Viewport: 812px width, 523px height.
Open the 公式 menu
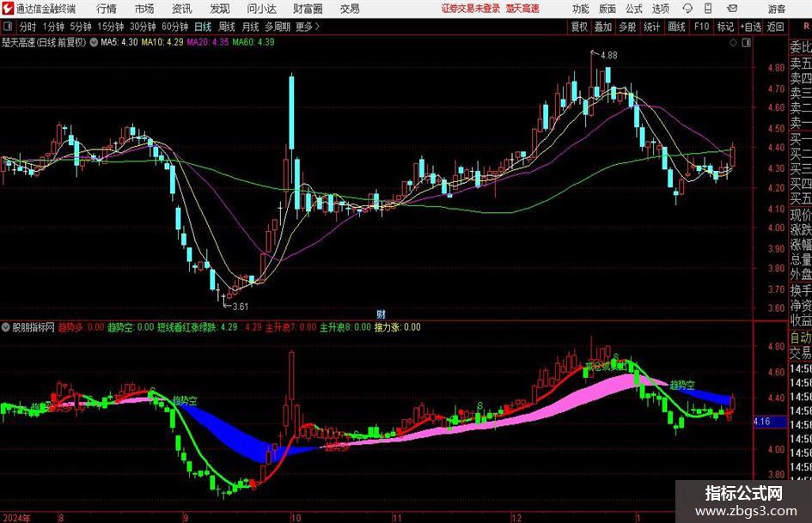[633, 9]
